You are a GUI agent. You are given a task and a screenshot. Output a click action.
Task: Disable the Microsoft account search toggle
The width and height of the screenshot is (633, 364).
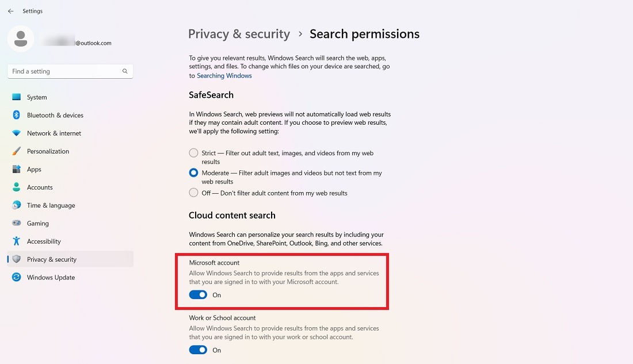(198, 294)
